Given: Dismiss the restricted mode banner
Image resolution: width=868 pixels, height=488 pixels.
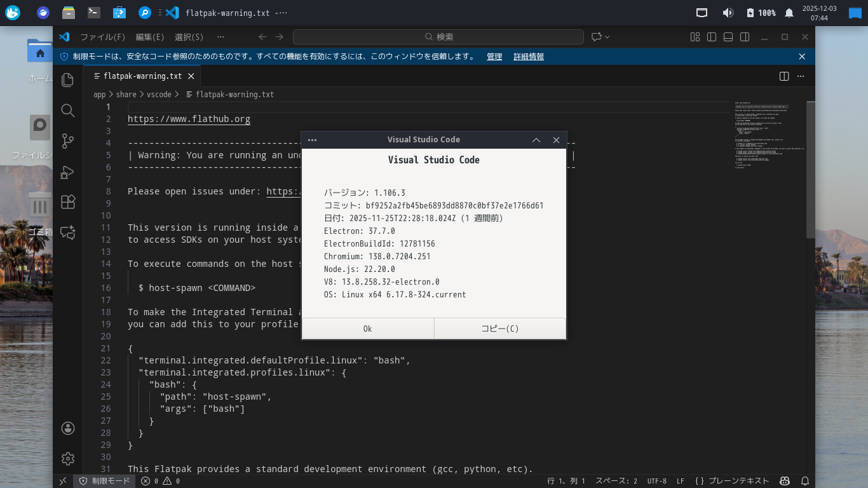Looking at the screenshot, I should click(802, 57).
